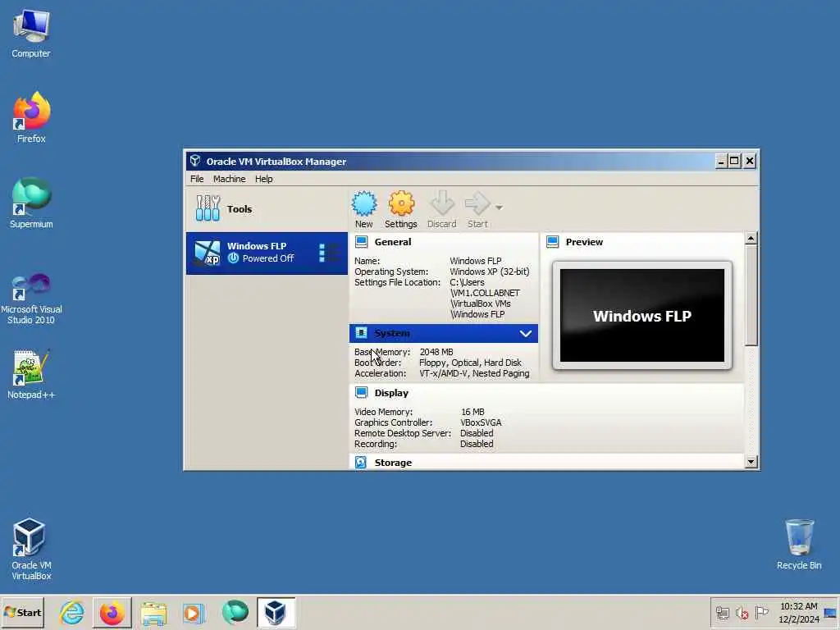Open Windows Explorer from the taskbar
Screen dimensions: 840x630
153,613
